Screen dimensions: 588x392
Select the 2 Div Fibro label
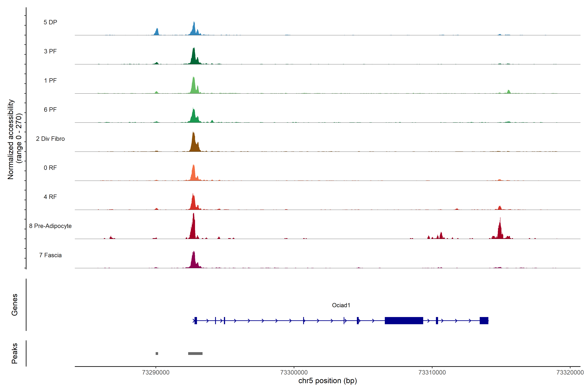(50, 139)
